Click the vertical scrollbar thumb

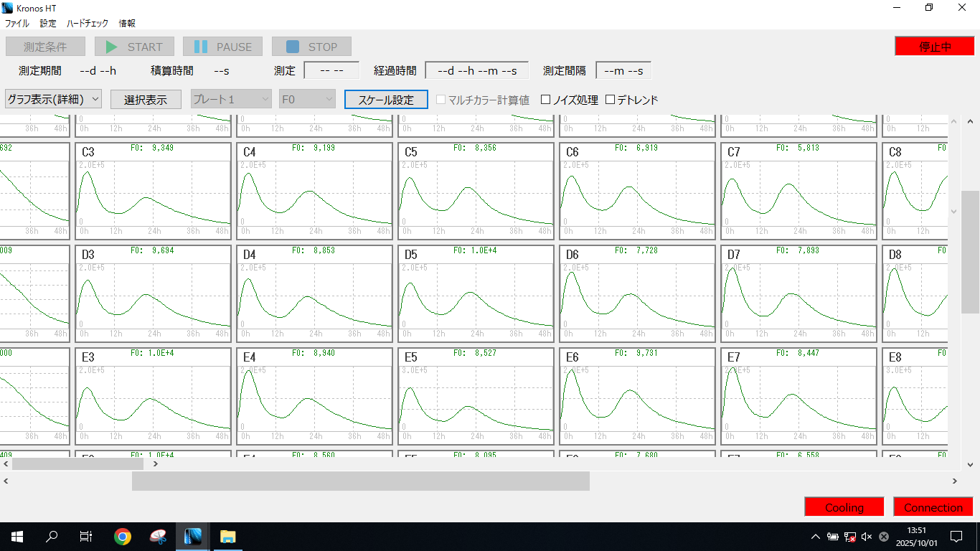(971, 252)
